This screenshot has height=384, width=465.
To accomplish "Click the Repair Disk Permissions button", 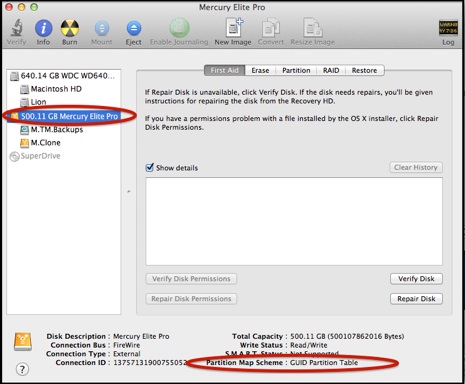I will point(191,299).
